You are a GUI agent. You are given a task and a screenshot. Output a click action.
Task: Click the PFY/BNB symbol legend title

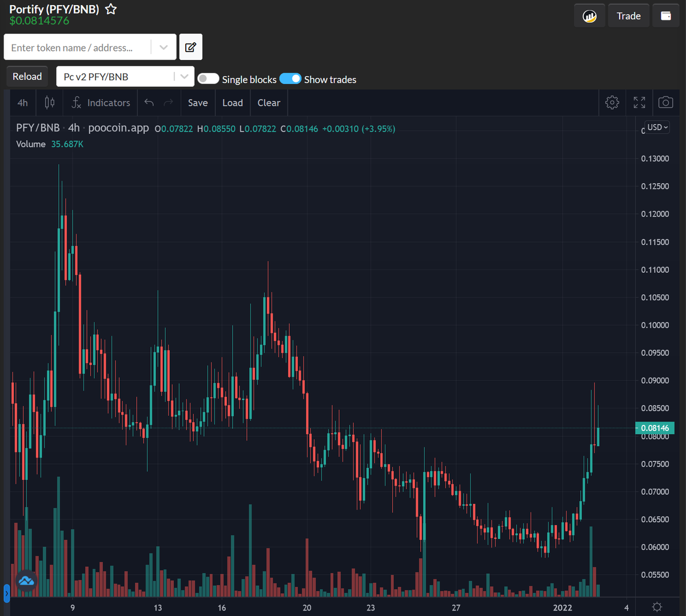click(38, 128)
